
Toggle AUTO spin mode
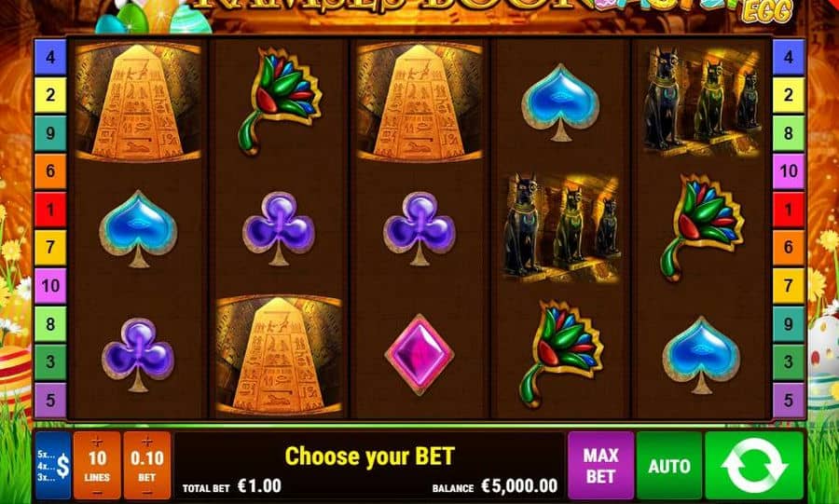point(668,465)
